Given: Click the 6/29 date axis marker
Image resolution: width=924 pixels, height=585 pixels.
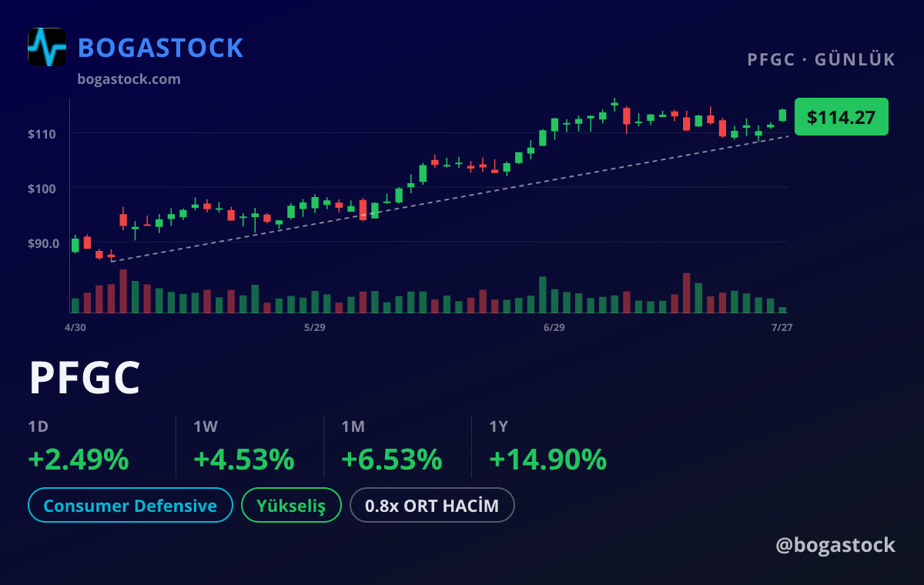Looking at the screenshot, I should pyautogui.click(x=554, y=327).
